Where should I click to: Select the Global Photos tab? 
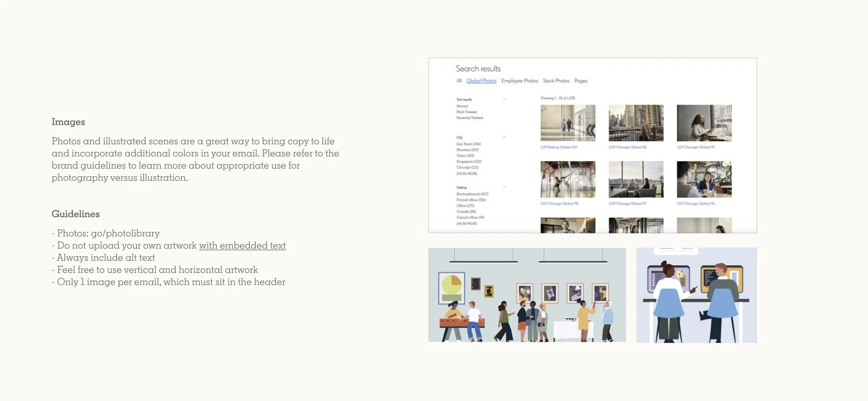[481, 81]
